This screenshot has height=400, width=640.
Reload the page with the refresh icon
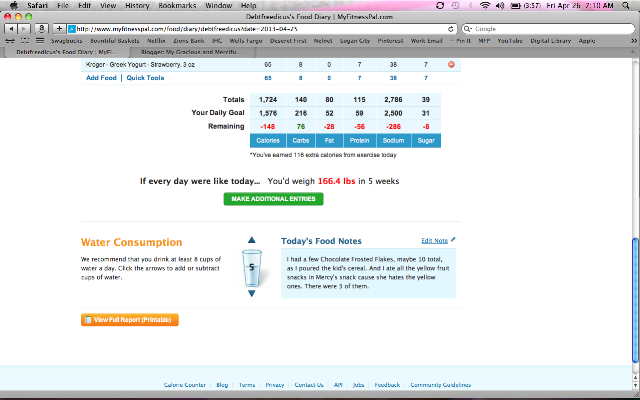click(451, 29)
